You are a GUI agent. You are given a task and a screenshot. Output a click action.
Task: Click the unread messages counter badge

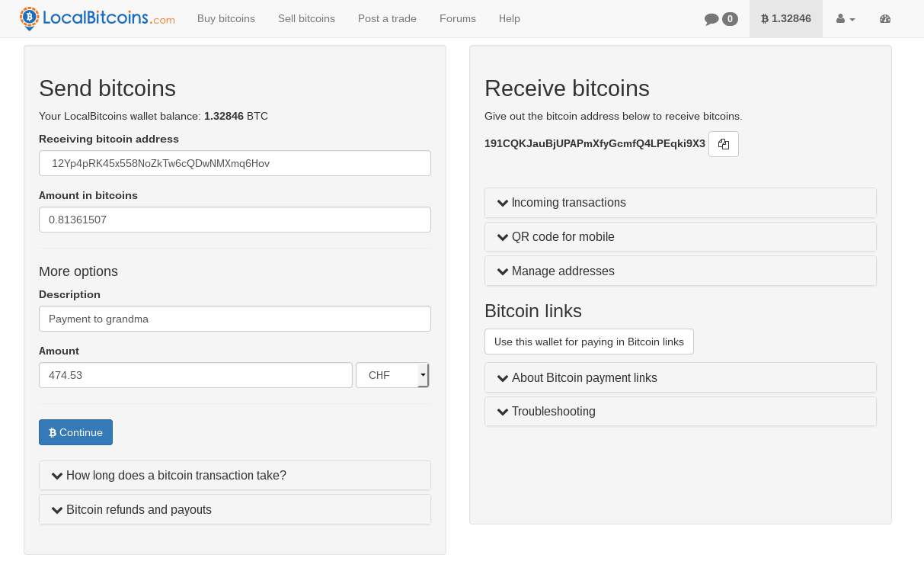[728, 18]
